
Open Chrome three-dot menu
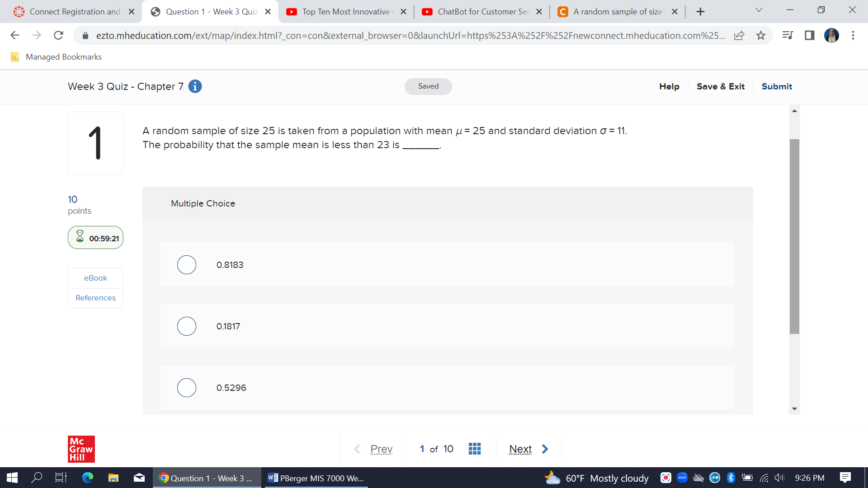click(x=853, y=35)
